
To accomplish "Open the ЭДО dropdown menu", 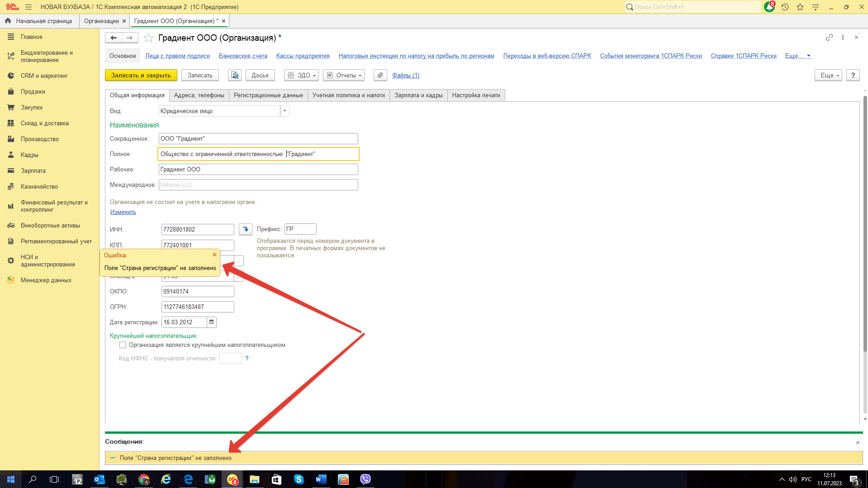I will (302, 75).
